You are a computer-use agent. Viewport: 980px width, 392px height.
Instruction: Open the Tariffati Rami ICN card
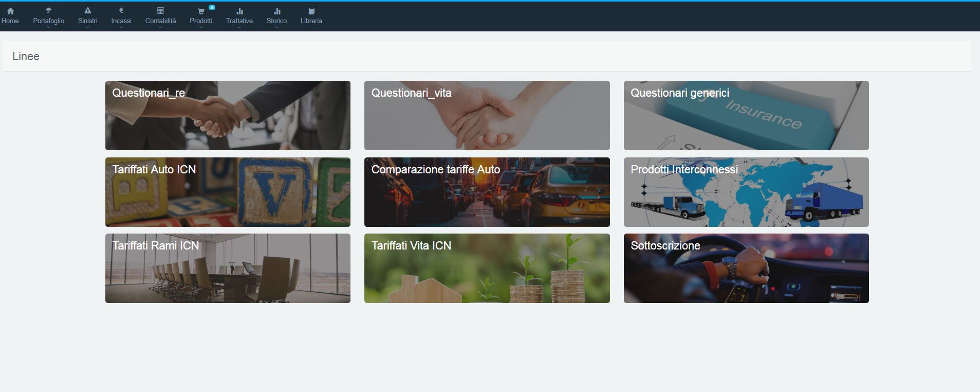[x=228, y=268]
